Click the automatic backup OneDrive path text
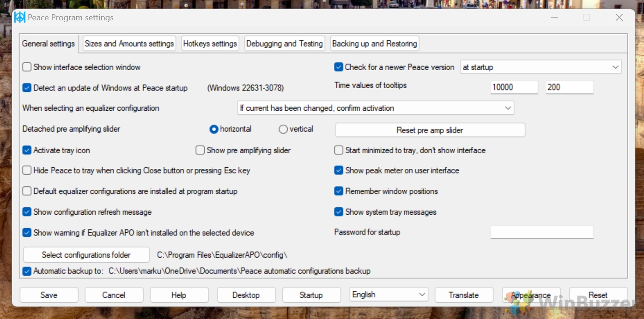The image size is (644, 319). [239, 271]
